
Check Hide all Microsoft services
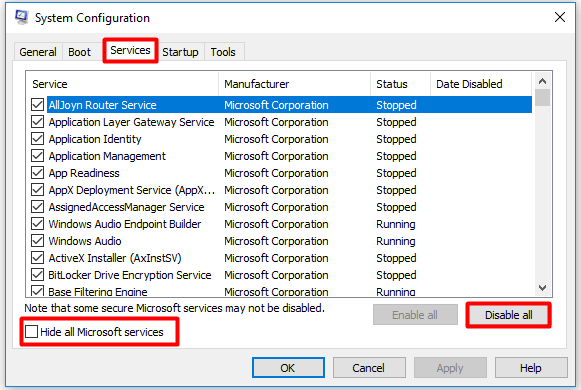31,331
